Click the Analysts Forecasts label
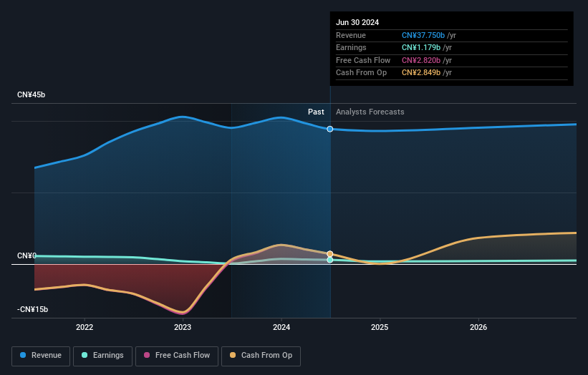 (x=370, y=112)
